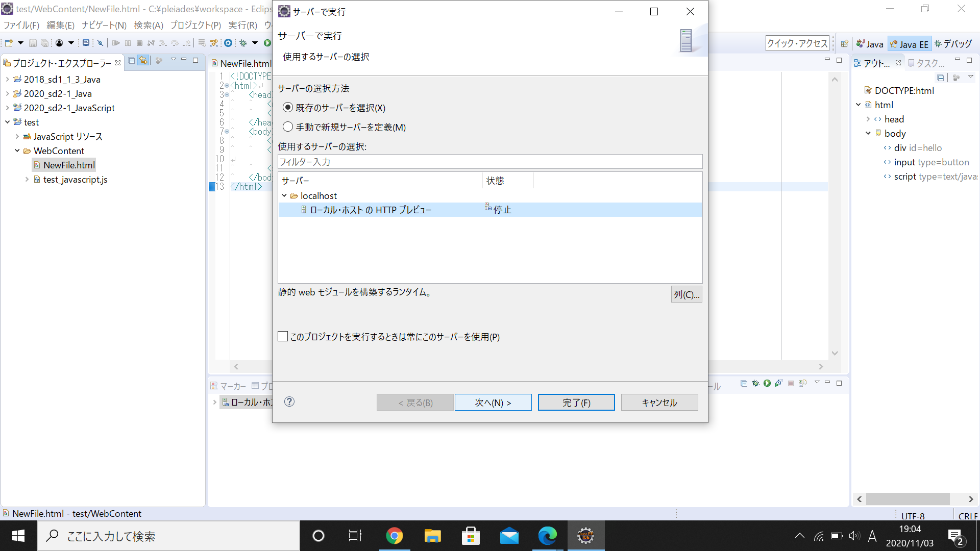Publish to the server

coord(801,384)
